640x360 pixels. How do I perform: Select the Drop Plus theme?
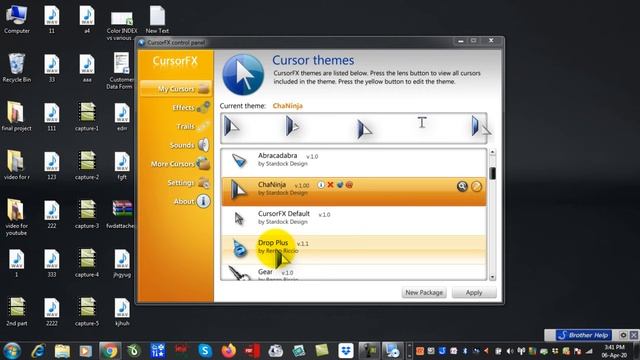pos(353,249)
